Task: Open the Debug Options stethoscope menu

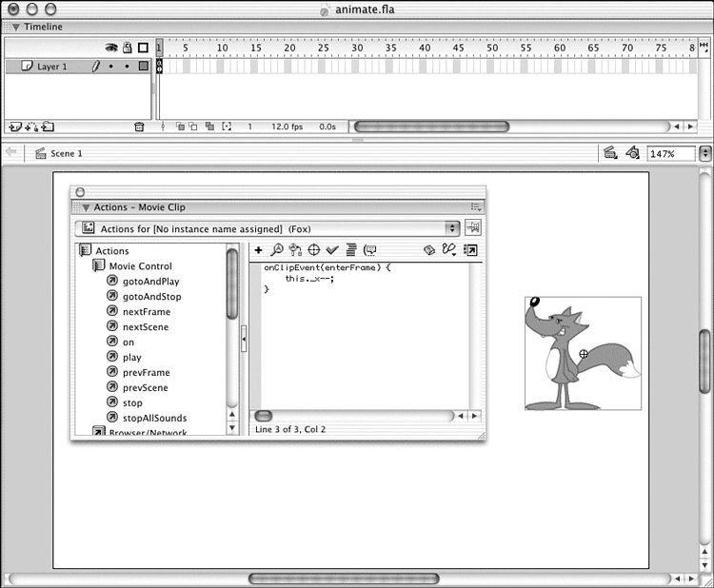Action: [x=449, y=249]
